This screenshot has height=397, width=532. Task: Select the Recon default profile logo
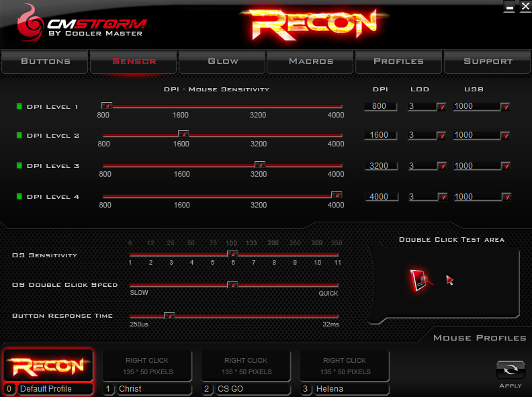(x=48, y=365)
